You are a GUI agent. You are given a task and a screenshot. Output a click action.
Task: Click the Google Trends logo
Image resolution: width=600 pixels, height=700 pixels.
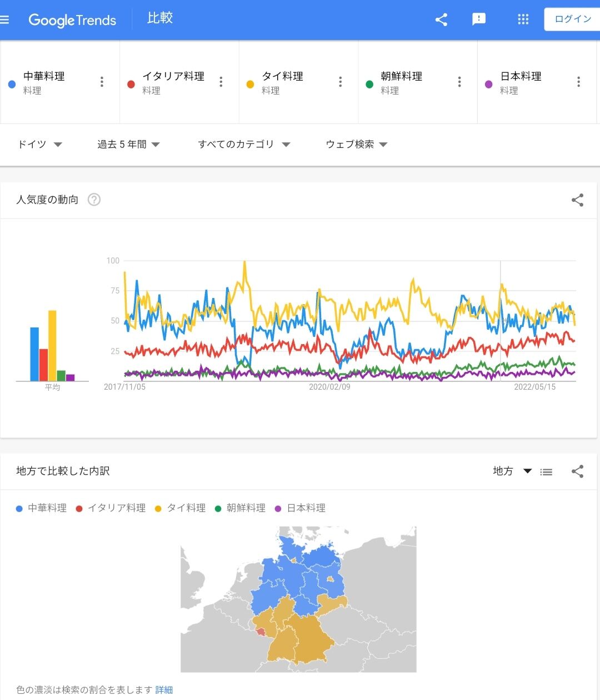click(72, 21)
